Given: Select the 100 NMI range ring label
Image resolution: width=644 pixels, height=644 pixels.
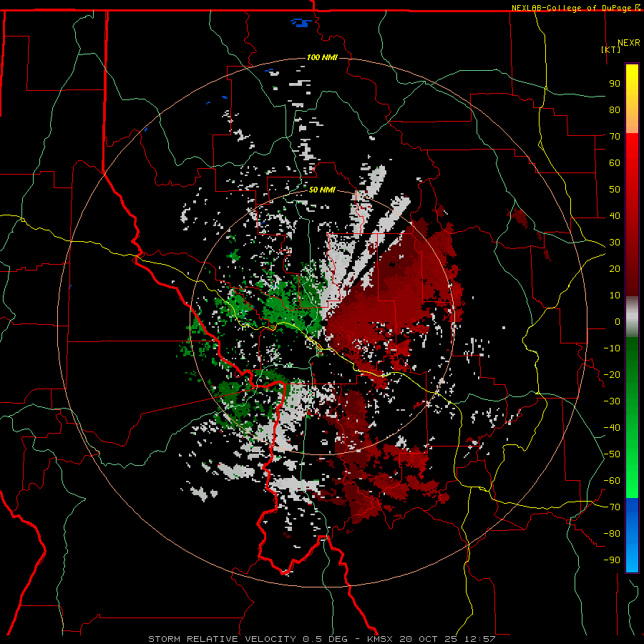Looking at the screenshot, I should coord(322,57).
